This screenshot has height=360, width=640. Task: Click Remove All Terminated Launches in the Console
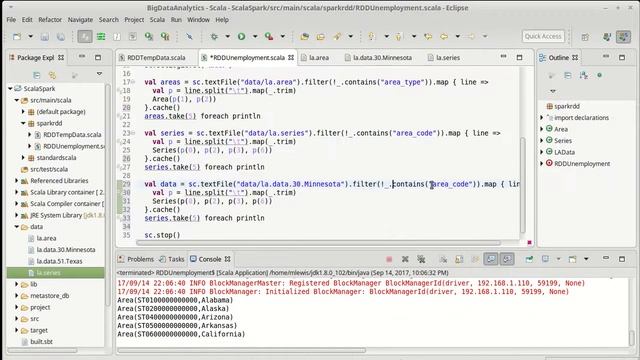(421, 259)
